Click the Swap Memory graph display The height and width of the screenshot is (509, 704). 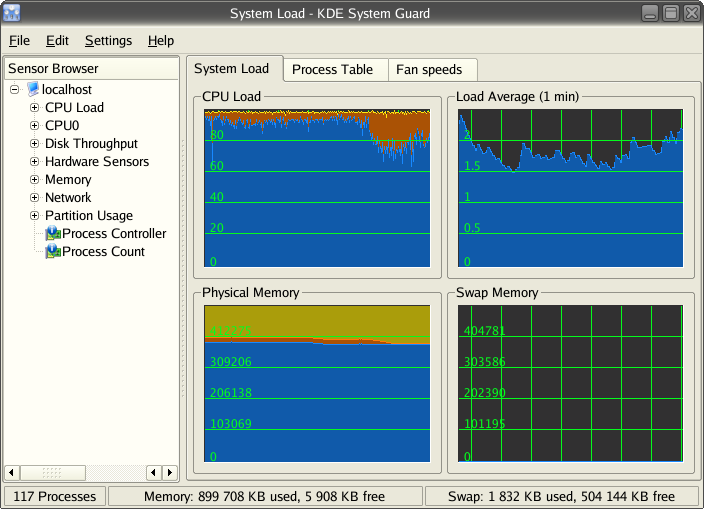tap(570, 385)
